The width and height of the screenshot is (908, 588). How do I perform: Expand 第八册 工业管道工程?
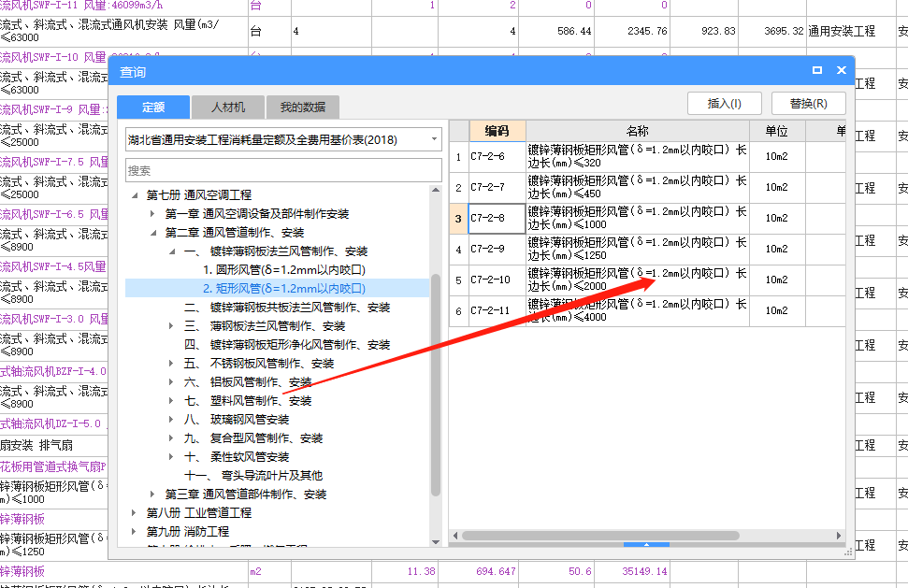pyautogui.click(x=135, y=513)
